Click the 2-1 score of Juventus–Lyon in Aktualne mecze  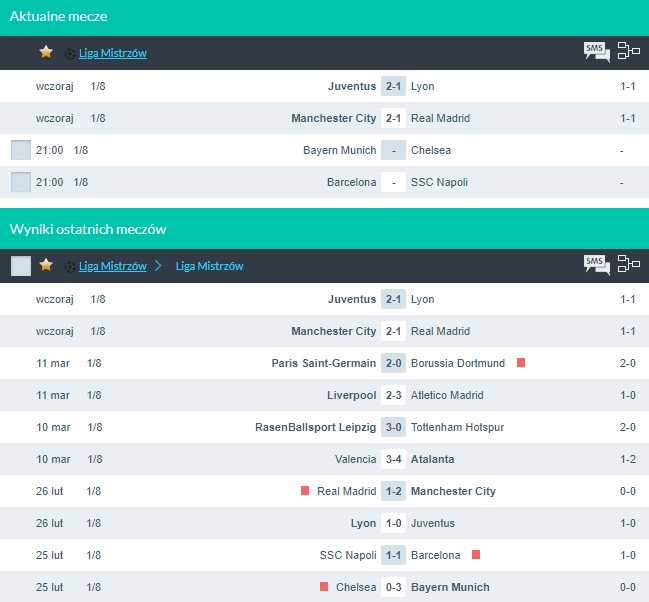[x=393, y=86]
